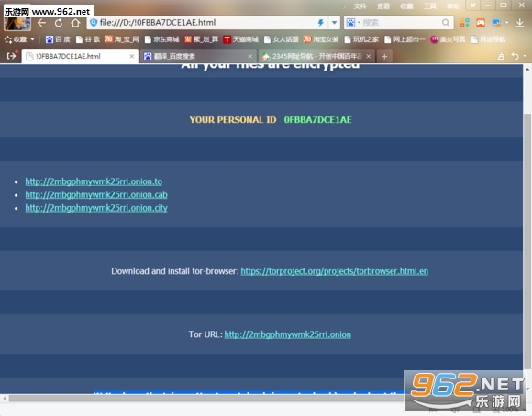The image size is (532, 416).
Task: Switch to the 2345 navigation tab
Action: pyautogui.click(x=316, y=56)
